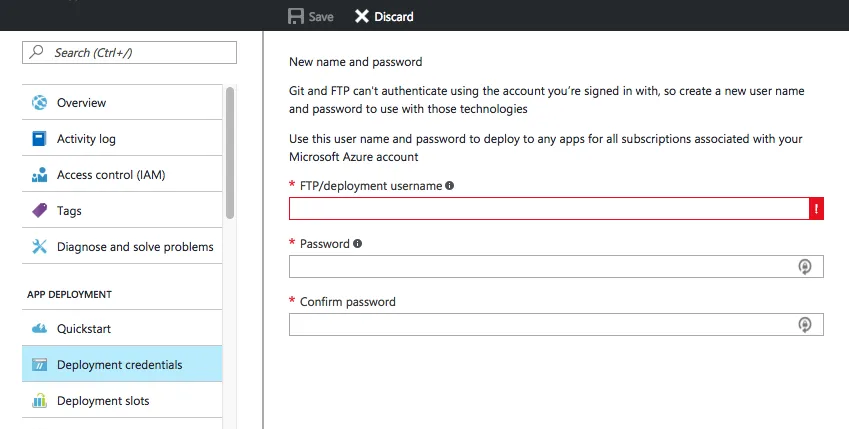Click the Access control people icon
The width and height of the screenshot is (849, 429).
click(x=40, y=175)
